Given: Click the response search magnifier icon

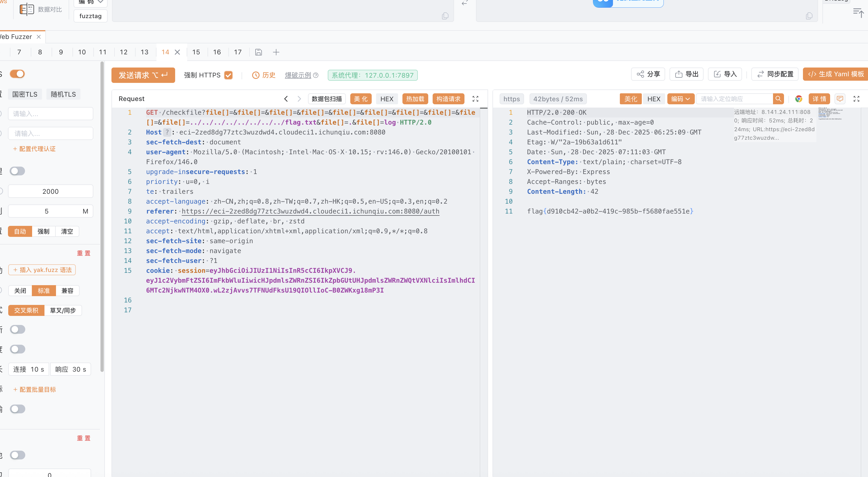Looking at the screenshot, I should [778, 99].
